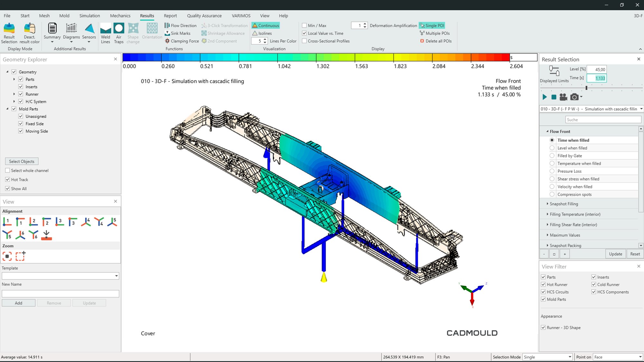Expand the Snapshot Filling section
The height and width of the screenshot is (362, 644).
(547, 204)
